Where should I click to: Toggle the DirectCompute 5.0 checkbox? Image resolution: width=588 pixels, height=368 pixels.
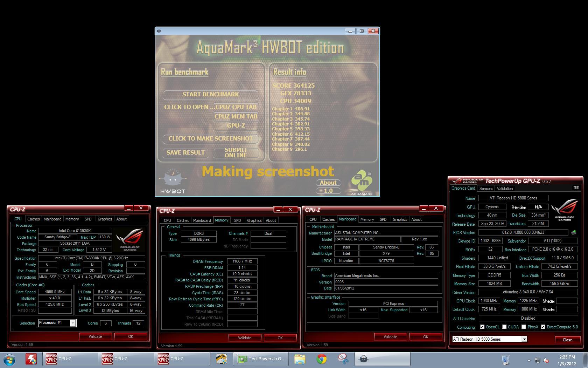(543, 327)
